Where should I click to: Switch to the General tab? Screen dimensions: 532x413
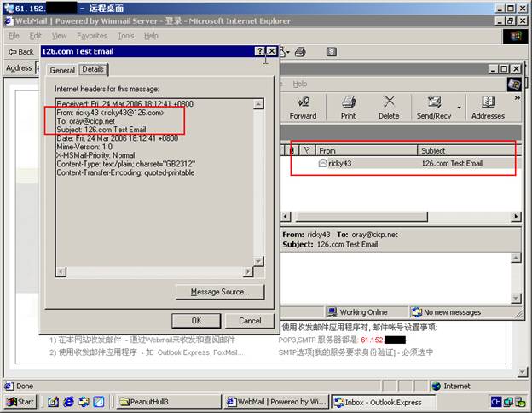62,70
